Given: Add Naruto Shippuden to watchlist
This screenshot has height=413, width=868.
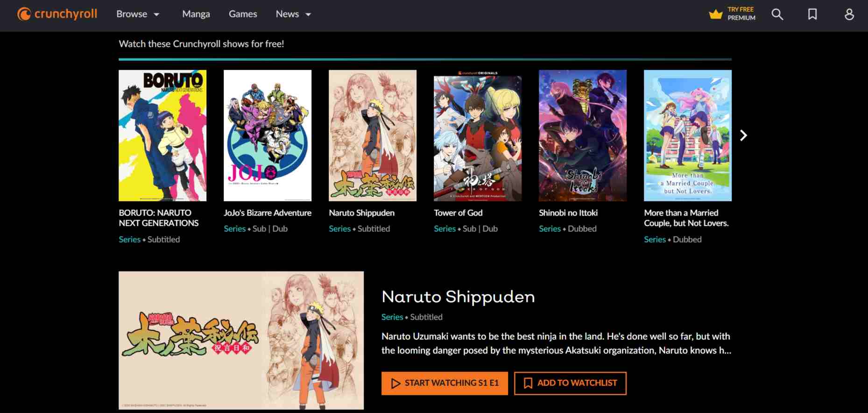Looking at the screenshot, I should coord(570,383).
